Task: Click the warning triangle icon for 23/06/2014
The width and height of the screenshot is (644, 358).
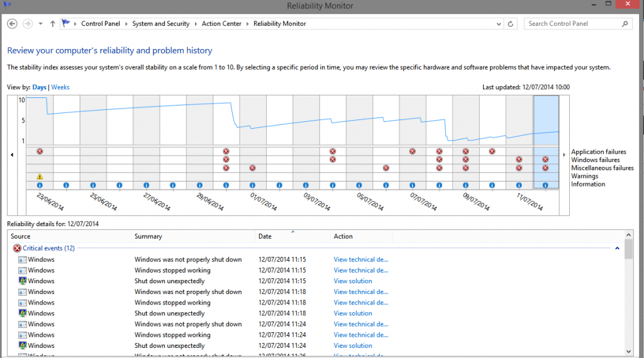Action: coord(40,176)
